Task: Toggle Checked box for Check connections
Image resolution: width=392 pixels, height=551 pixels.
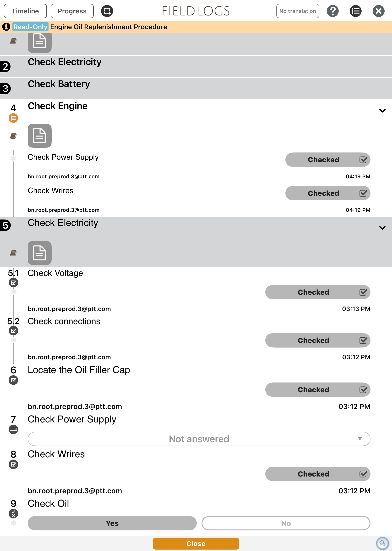Action: click(318, 340)
